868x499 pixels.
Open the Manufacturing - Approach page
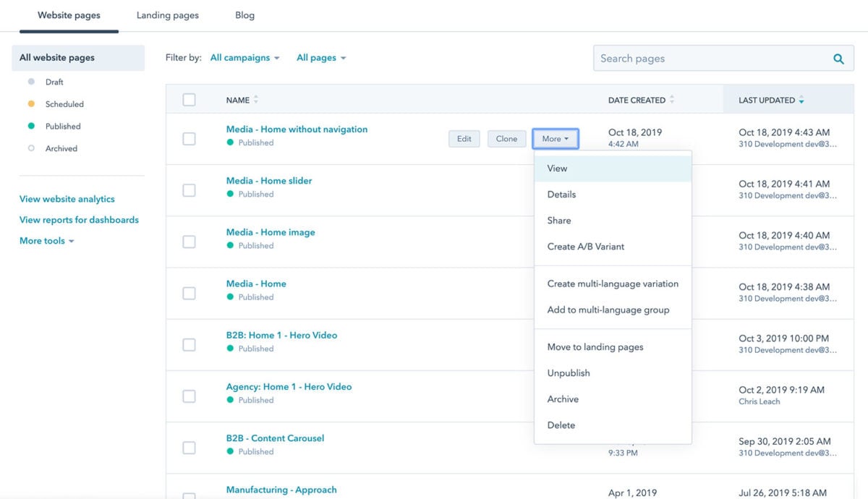[x=281, y=490]
